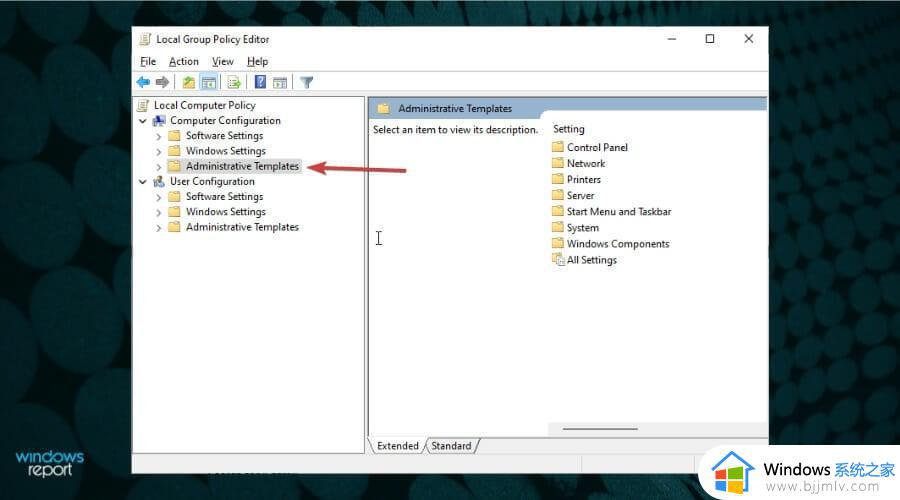The height and width of the screenshot is (500, 900).
Task: Select Computer Configuration tree label
Action: point(226,121)
